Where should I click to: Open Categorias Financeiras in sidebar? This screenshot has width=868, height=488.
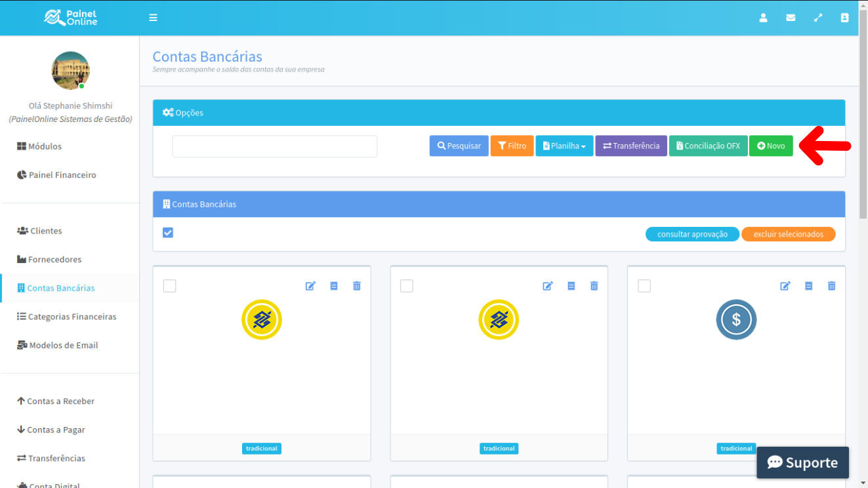66,317
